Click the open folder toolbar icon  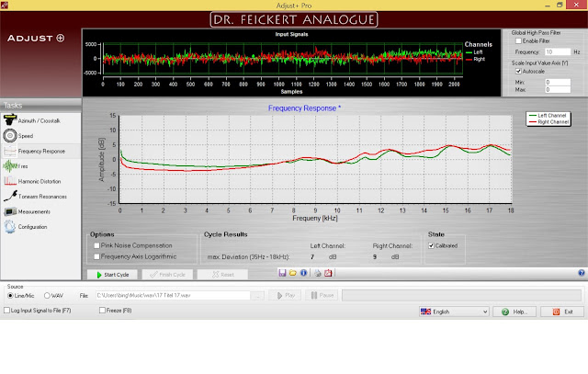pyautogui.click(x=293, y=273)
